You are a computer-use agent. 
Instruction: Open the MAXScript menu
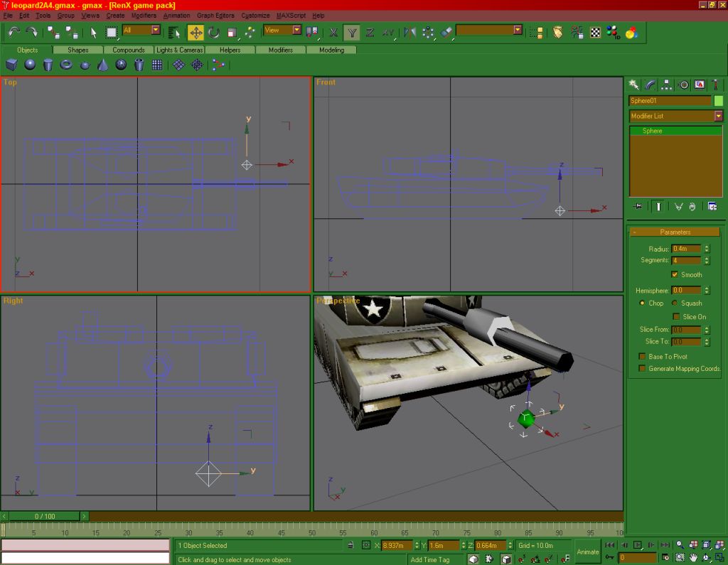click(291, 16)
